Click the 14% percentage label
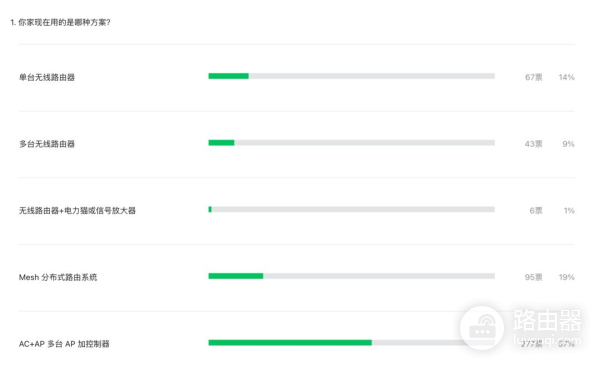The height and width of the screenshot is (368, 600). [x=566, y=77]
